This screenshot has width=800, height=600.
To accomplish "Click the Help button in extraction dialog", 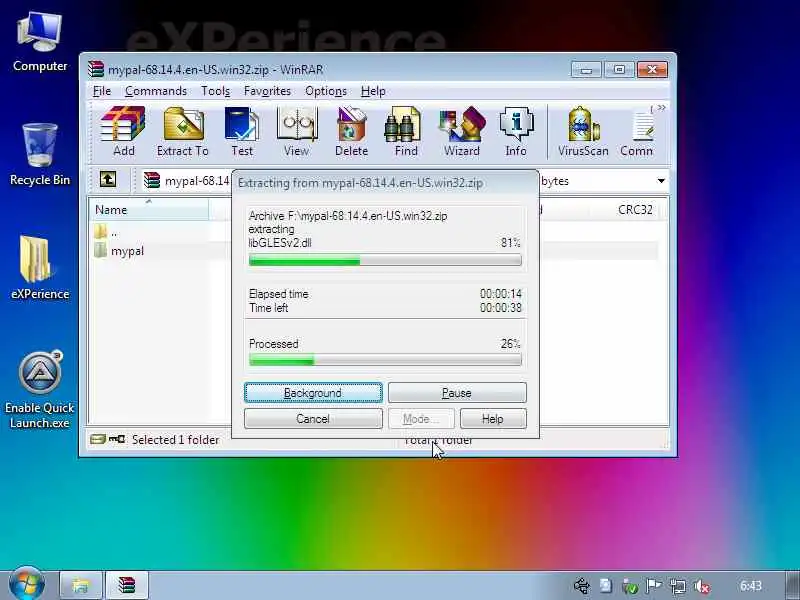I will (493, 419).
